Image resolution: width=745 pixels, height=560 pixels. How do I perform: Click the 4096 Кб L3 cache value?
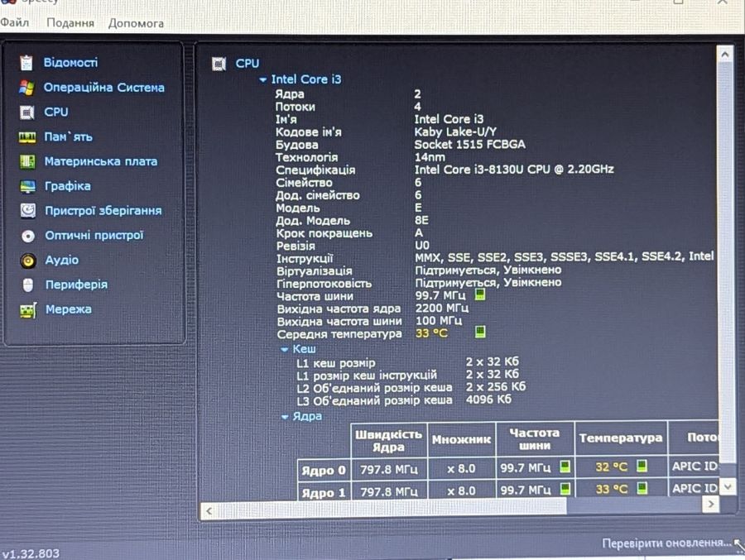(488, 400)
